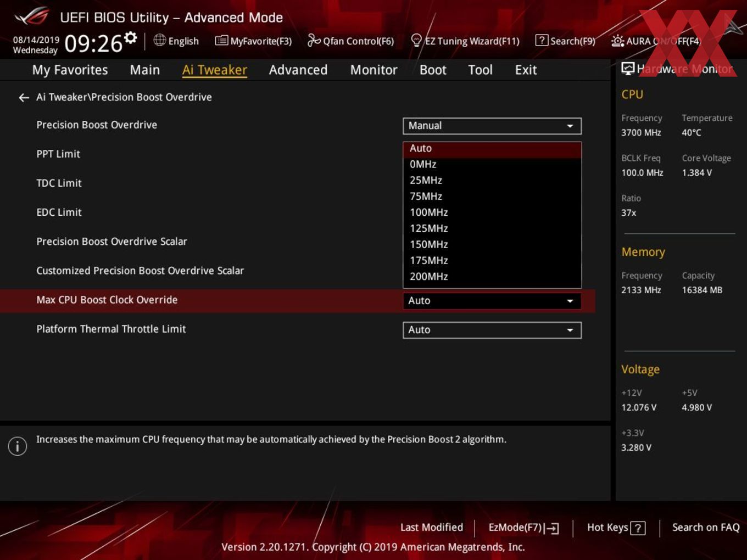
Task: Select Customized Precision Boost Overdrive Scalar row
Action: pos(140,271)
